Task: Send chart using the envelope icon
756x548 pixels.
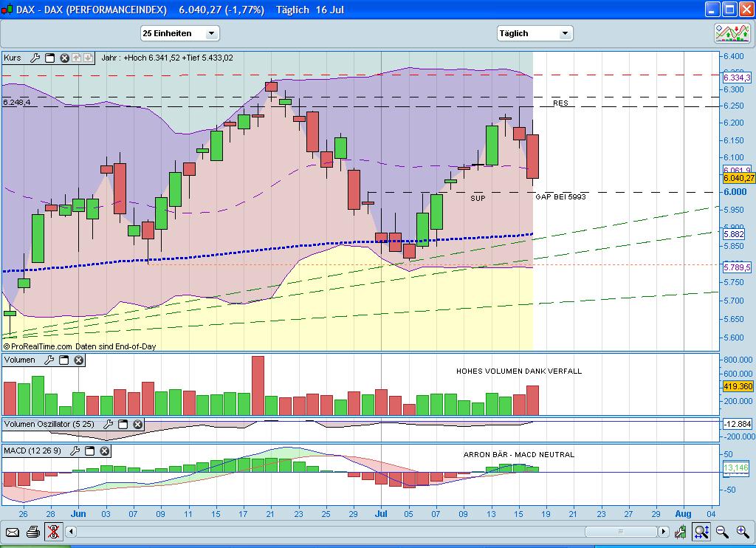Action: 12,531
